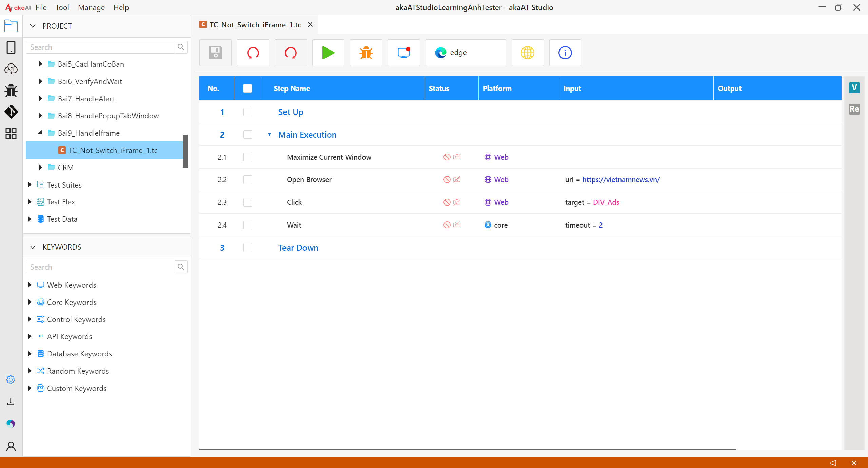This screenshot has width=868, height=468.
Task: Select the TC_Not_Switch_iFrame_1.tc tab
Action: [255, 25]
